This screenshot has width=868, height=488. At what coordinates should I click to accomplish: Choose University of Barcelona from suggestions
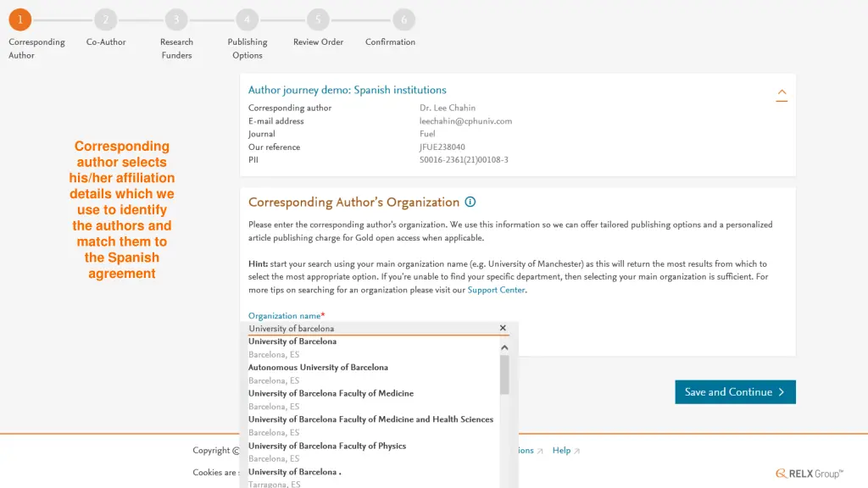coord(373,347)
